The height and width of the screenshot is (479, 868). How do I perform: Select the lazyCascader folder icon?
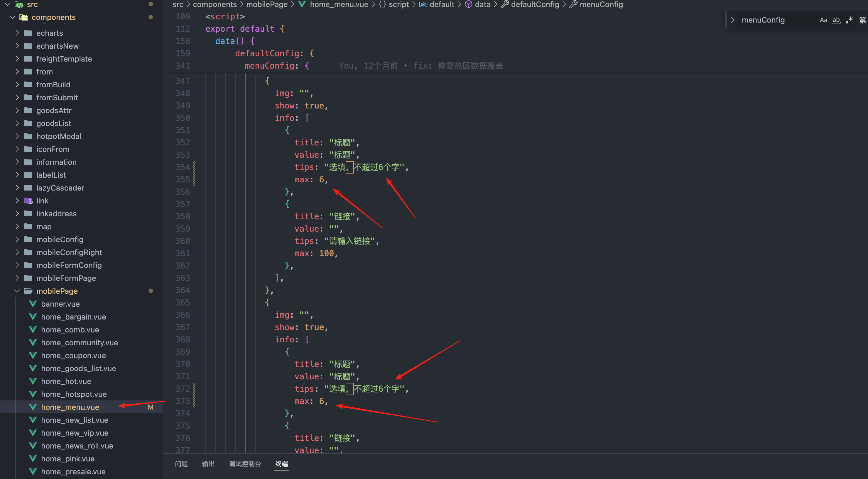pos(28,188)
